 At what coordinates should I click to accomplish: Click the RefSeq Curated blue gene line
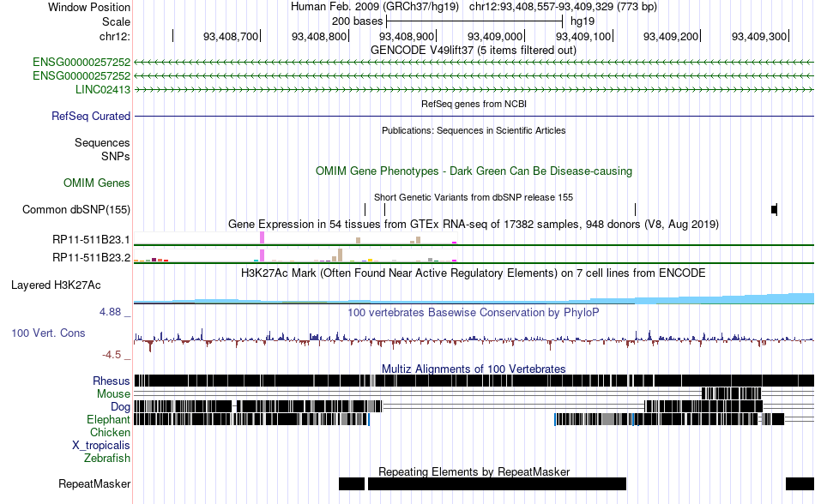(474, 116)
